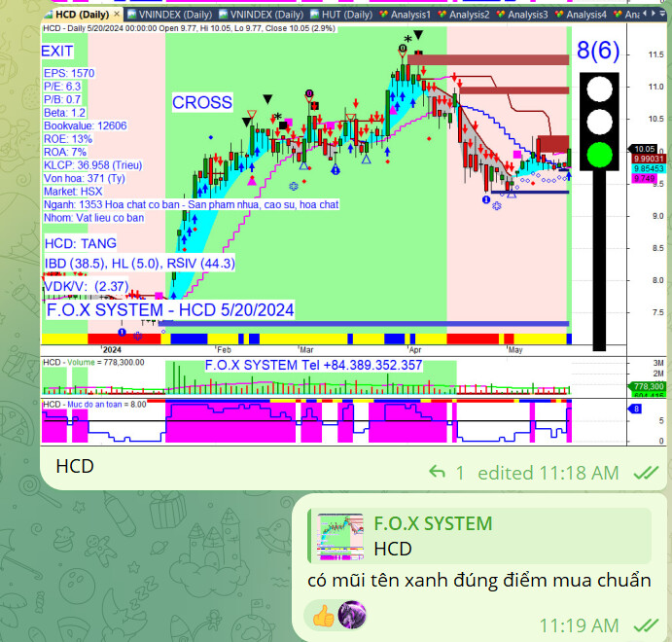Open the first VNINDEX (Daily) tab
The image size is (672, 642).
tap(170, 15)
